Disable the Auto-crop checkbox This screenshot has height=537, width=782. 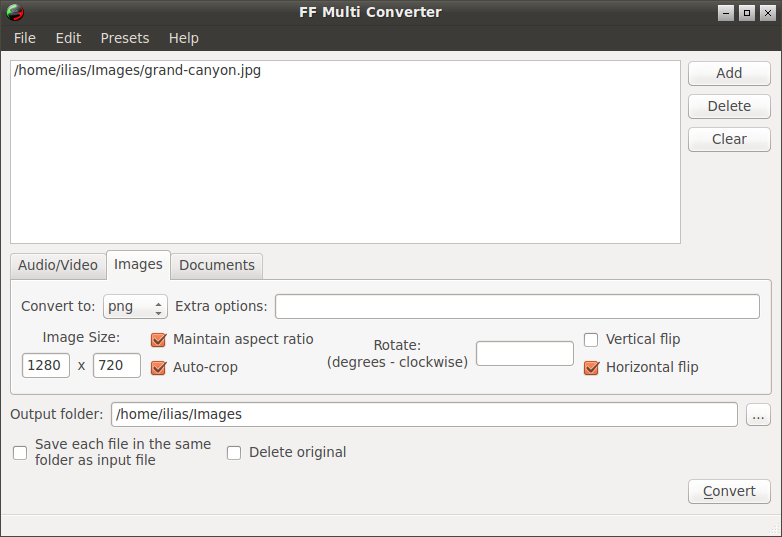[158, 368]
